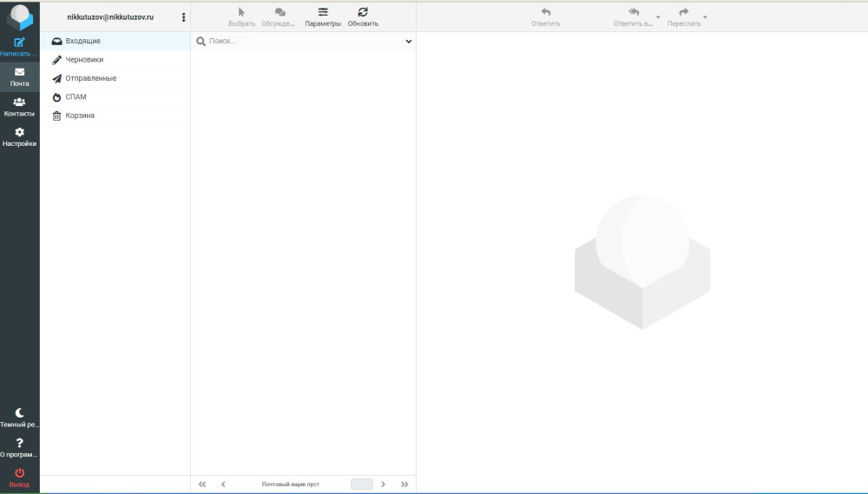Log out with the Выход button
This screenshot has height=494, width=868.
pyautogui.click(x=19, y=478)
